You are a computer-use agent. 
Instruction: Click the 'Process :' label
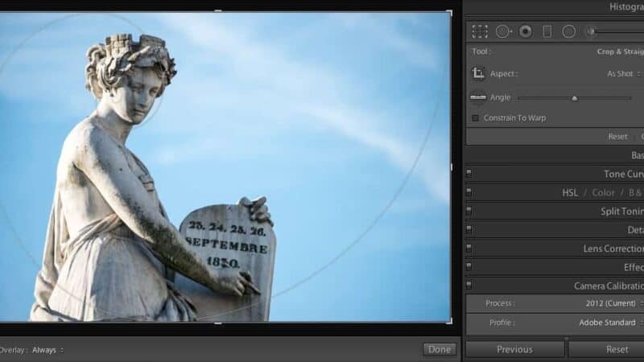(x=500, y=303)
